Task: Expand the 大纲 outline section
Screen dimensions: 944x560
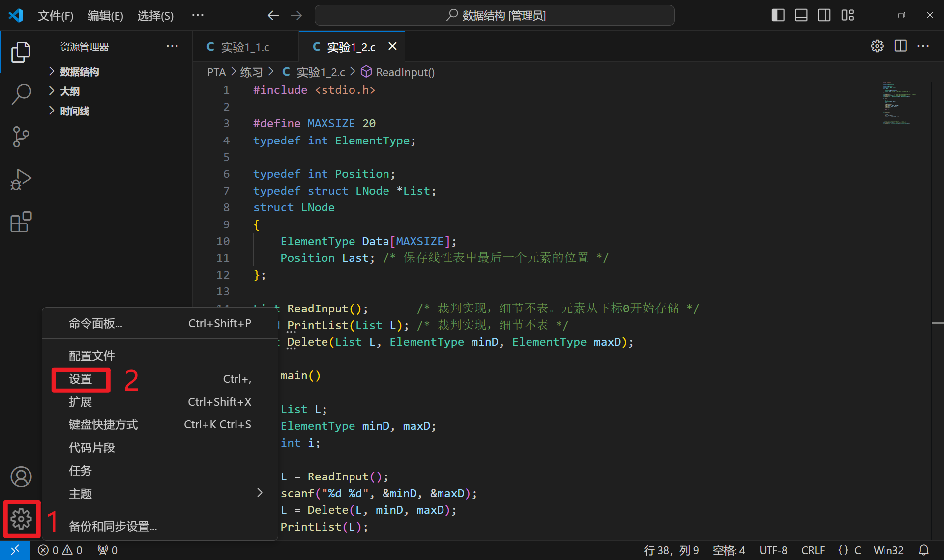Action: pos(70,91)
